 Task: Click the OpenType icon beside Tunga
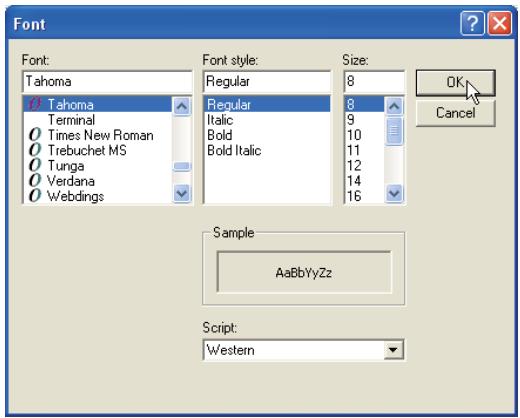coord(35,165)
